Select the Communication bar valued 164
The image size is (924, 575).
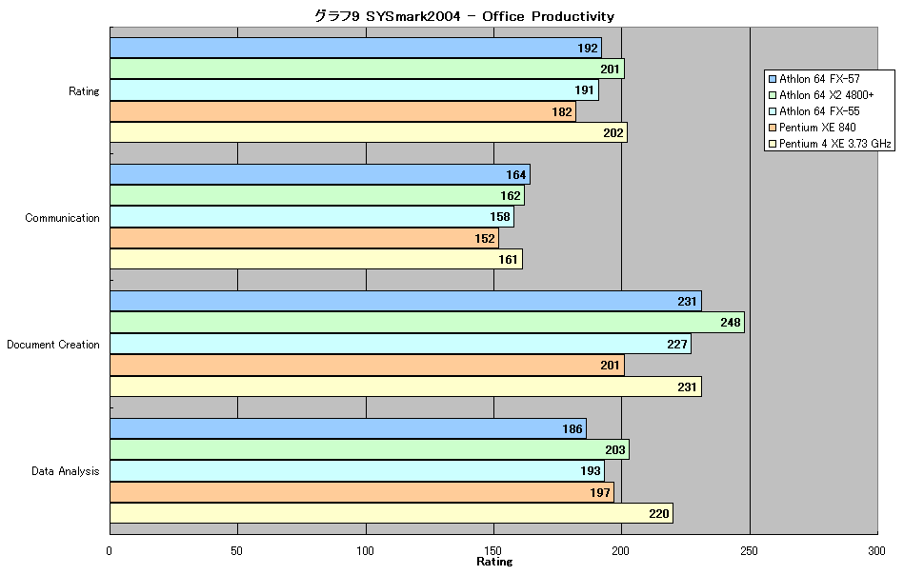coord(320,174)
